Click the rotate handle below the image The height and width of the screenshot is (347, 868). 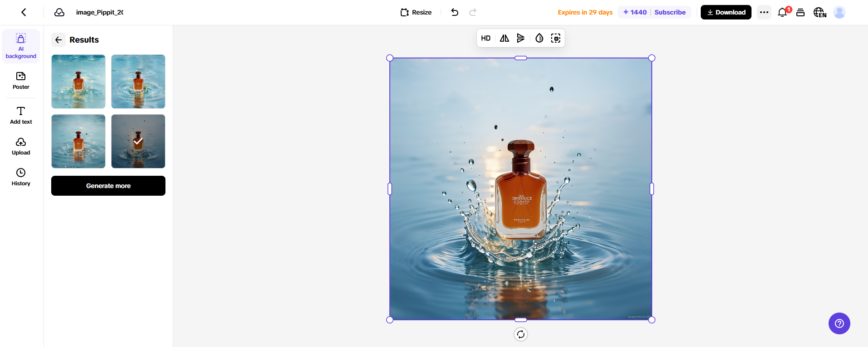(x=521, y=334)
